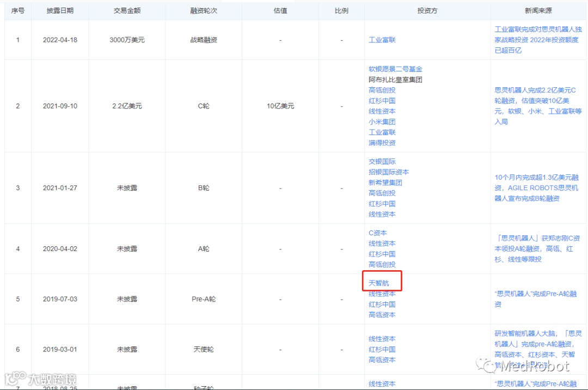Open 线性资本 in the A轮 row

tap(382, 243)
